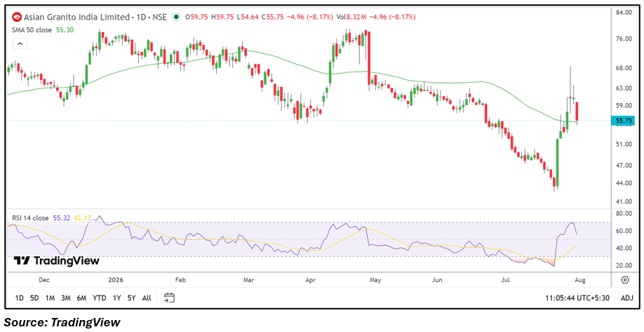Screen dimensions: 644x332
Task: Click the RSI 40.00 axis label
Action: click(623, 248)
